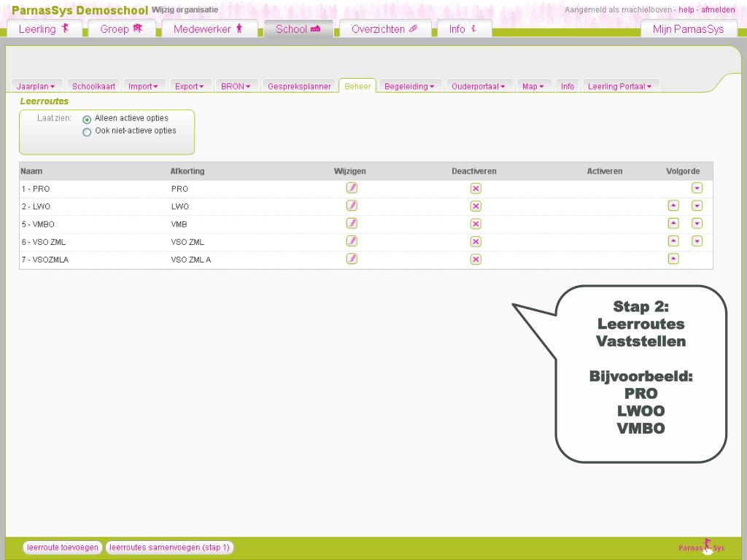Open the Info main tab
Image resolution: width=747 pixels, height=560 pixels.
coord(463,28)
